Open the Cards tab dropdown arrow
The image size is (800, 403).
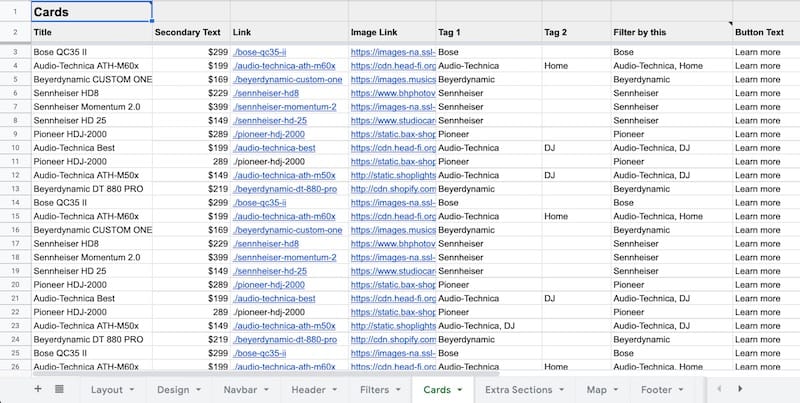(x=460, y=390)
